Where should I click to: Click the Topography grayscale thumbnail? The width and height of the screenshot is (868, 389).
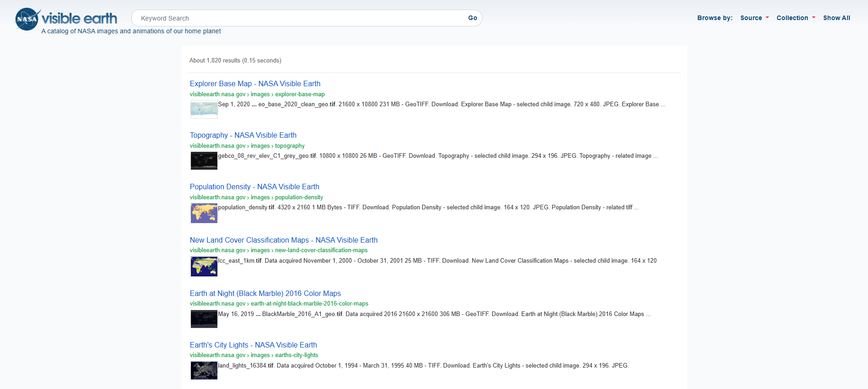(204, 161)
